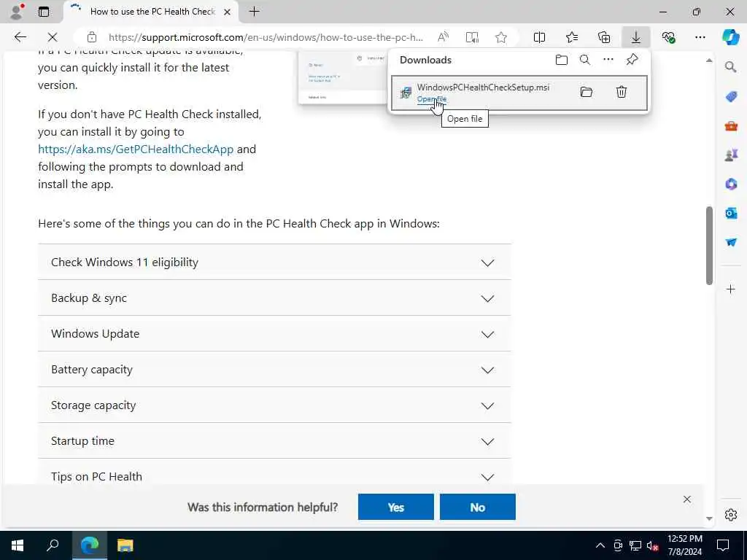Open Copilot sidebar icon
Image resolution: width=747 pixels, height=560 pixels.
tap(730, 37)
